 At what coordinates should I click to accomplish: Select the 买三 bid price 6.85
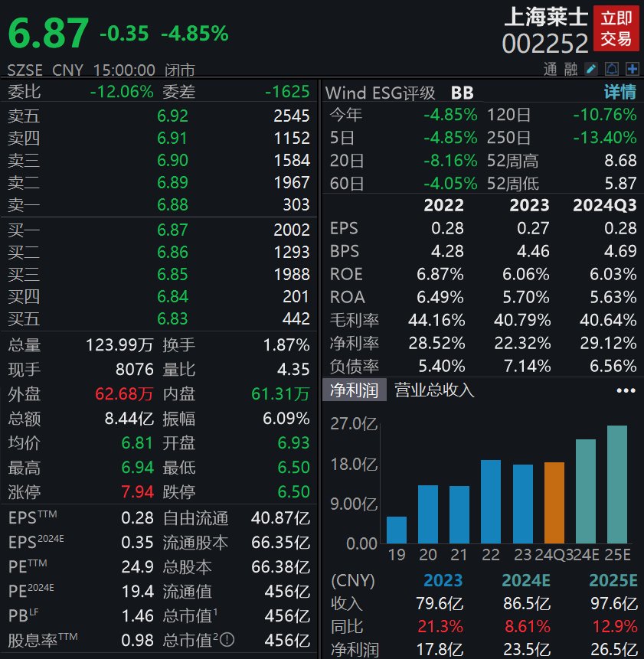[x=172, y=275]
